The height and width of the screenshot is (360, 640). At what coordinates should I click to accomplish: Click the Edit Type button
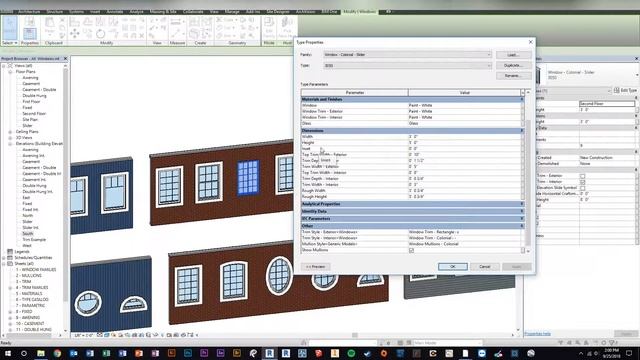(x=625, y=90)
